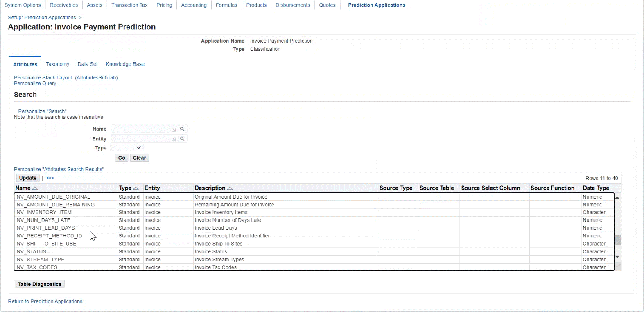The height and width of the screenshot is (312, 644).
Task: Open the System Options menu
Action: tap(23, 5)
